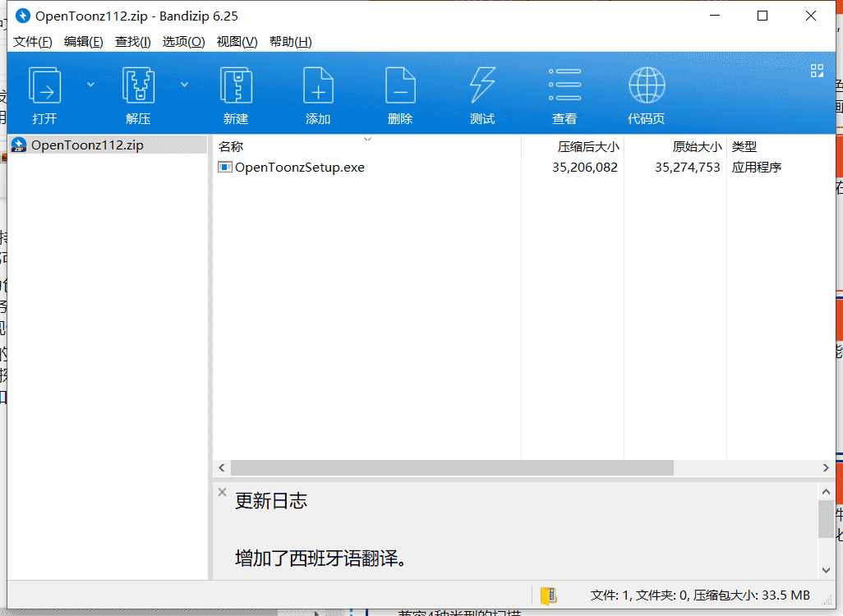Click the Code page (代码页) globe icon
The width and height of the screenshot is (843, 616).
click(647, 85)
